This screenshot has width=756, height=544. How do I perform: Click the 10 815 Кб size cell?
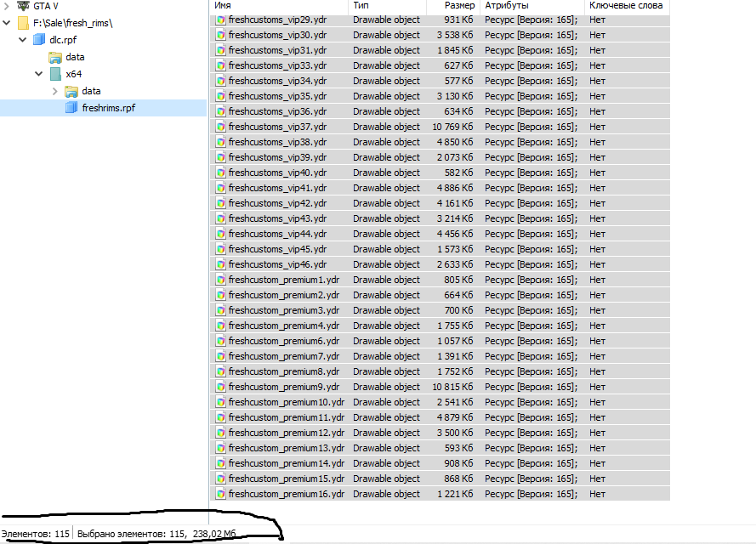[x=452, y=387]
